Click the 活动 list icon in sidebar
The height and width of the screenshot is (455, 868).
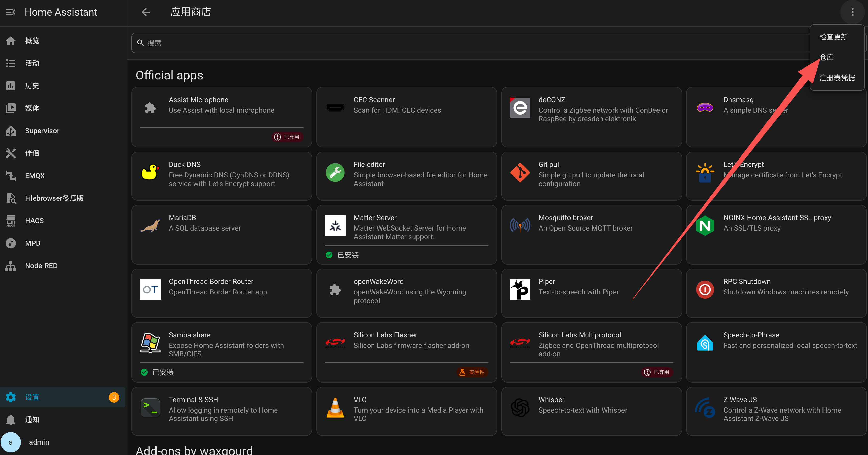pyautogui.click(x=11, y=63)
